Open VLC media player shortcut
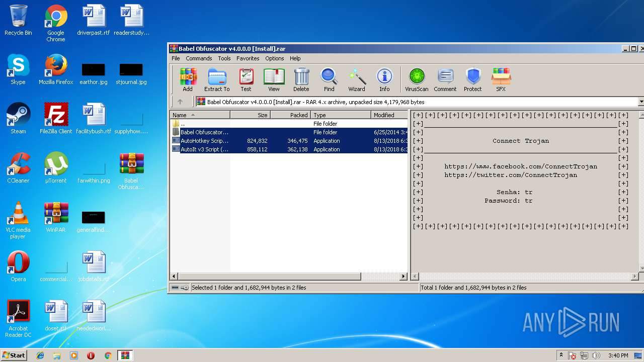Image resolution: width=644 pixels, height=362 pixels. pos(18,221)
